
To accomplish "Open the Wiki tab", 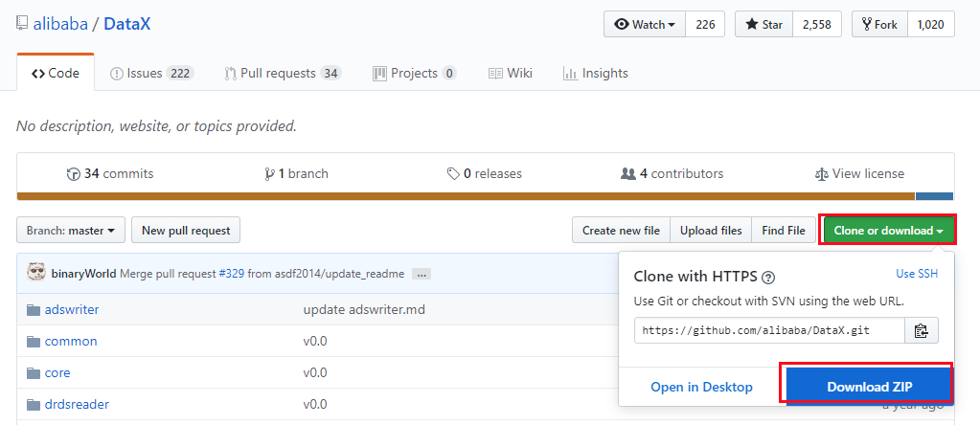I will 511,73.
